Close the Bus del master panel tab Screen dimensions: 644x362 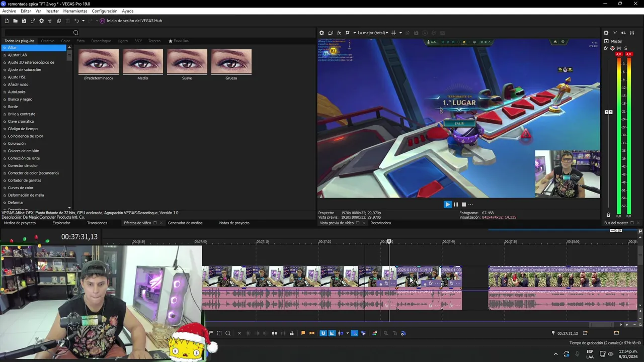(638, 223)
